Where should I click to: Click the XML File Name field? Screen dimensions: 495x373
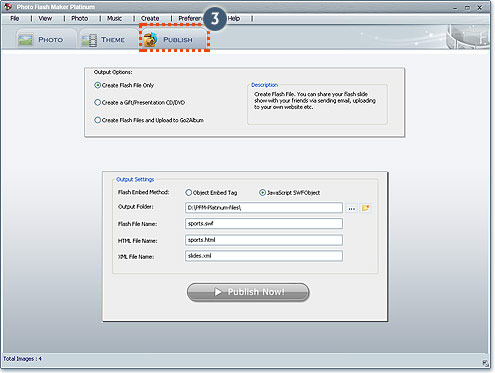tap(264, 256)
